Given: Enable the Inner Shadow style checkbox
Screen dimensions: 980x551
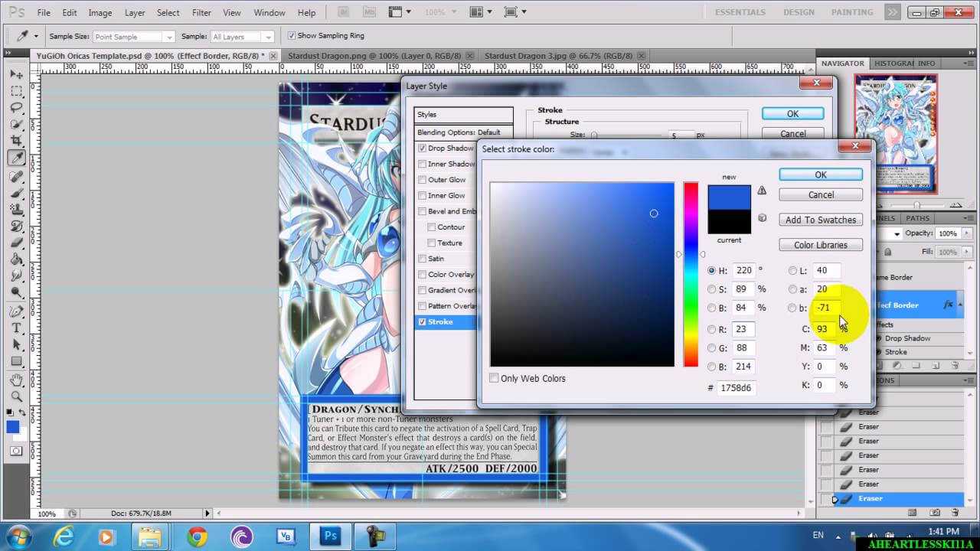Looking at the screenshot, I should point(422,164).
